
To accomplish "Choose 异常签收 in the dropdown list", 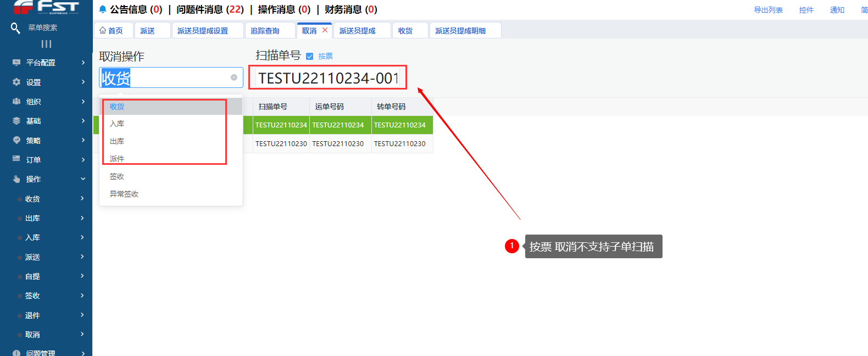I will pos(124,194).
